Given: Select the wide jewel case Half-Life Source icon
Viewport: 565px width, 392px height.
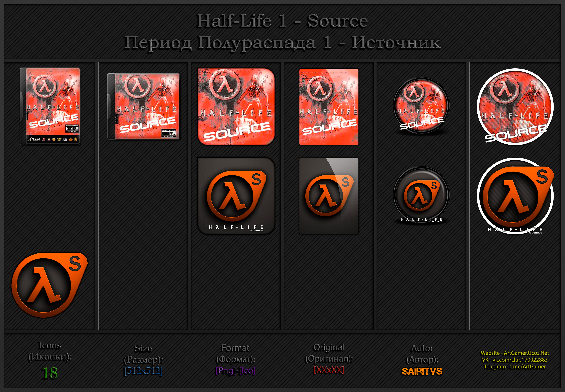Looking at the screenshot, I should pos(144,106).
